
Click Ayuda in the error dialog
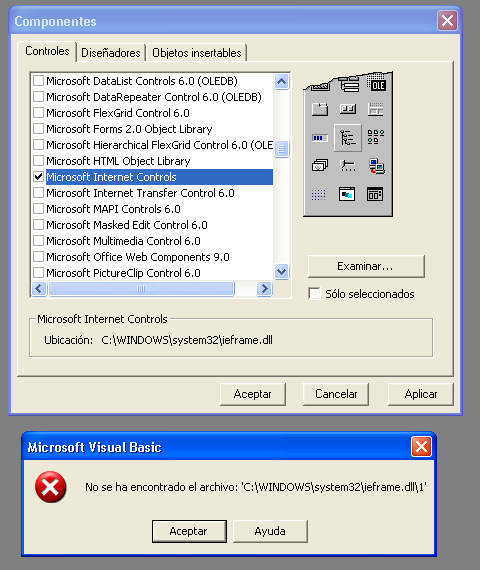(270, 531)
